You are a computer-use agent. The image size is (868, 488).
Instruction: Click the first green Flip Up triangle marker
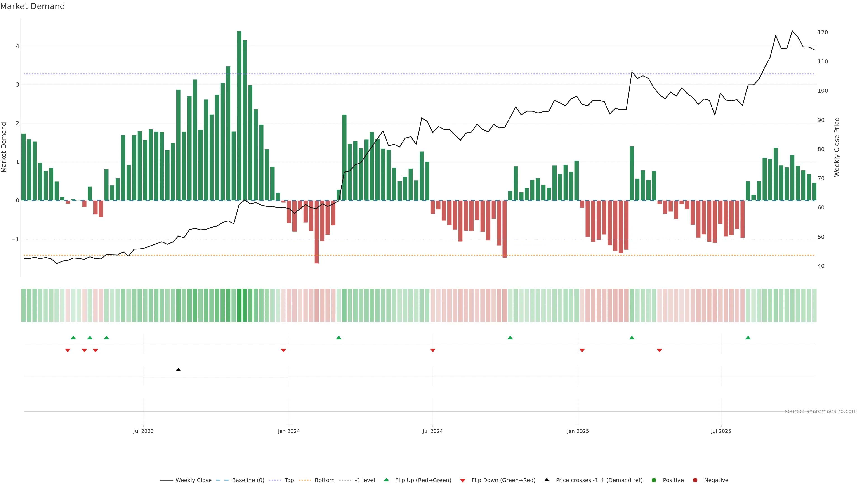click(73, 338)
